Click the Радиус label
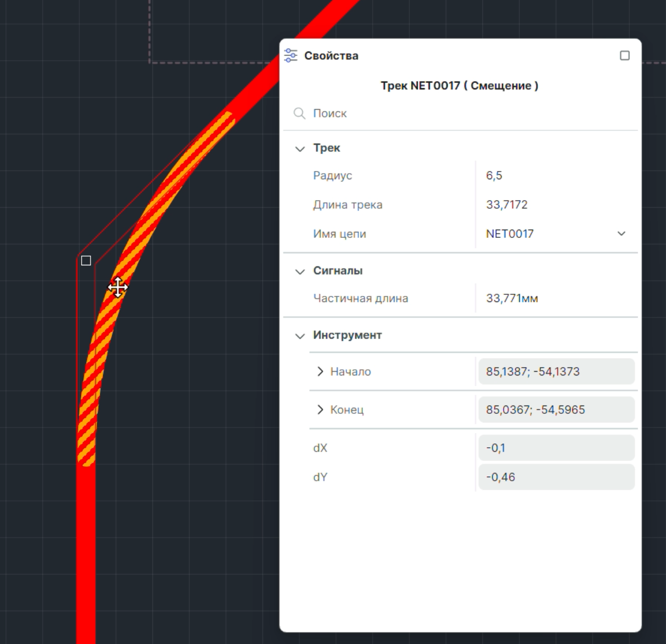Screen dimensions: 666x644 click(332, 175)
